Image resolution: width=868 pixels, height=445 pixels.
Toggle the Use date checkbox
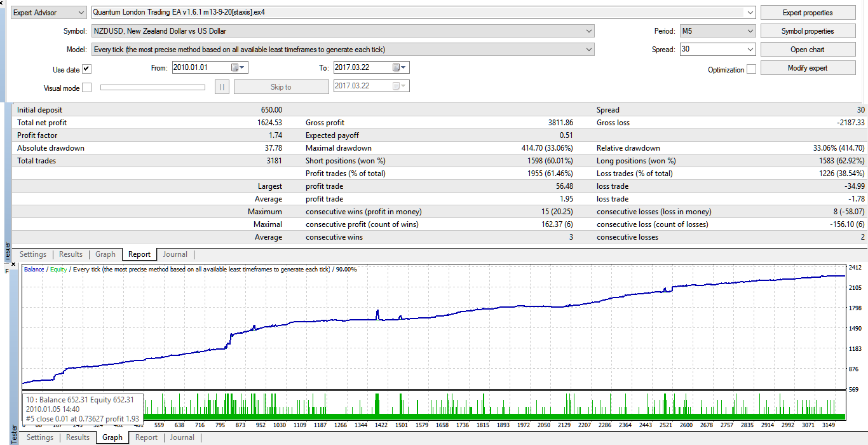pos(87,69)
